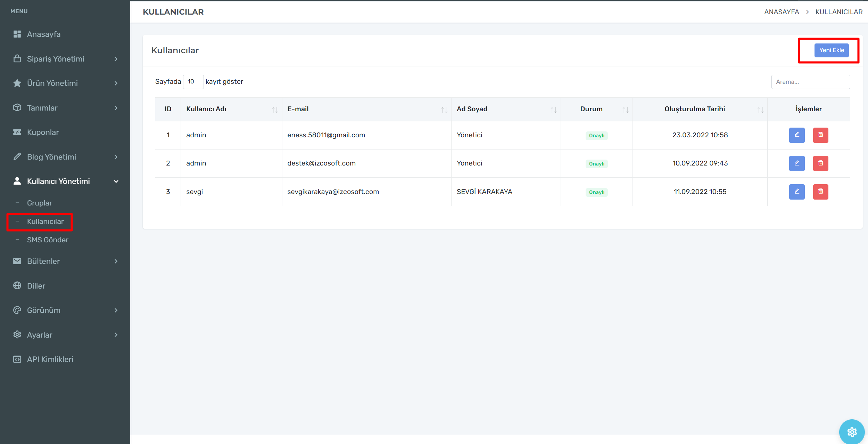Go to ANASAYFA breadcrumb link
Screen dimensions: 868x444
(781, 12)
